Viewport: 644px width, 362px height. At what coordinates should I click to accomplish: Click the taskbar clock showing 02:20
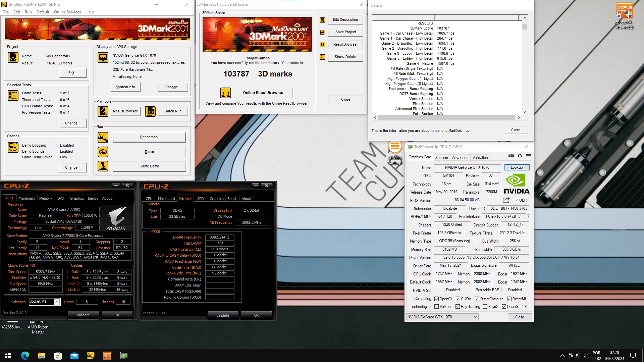tap(614, 356)
